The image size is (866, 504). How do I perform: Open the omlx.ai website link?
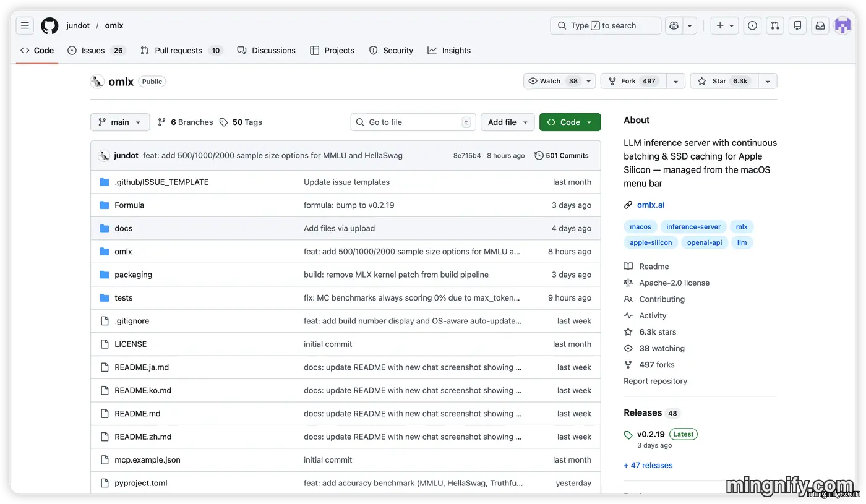point(651,205)
